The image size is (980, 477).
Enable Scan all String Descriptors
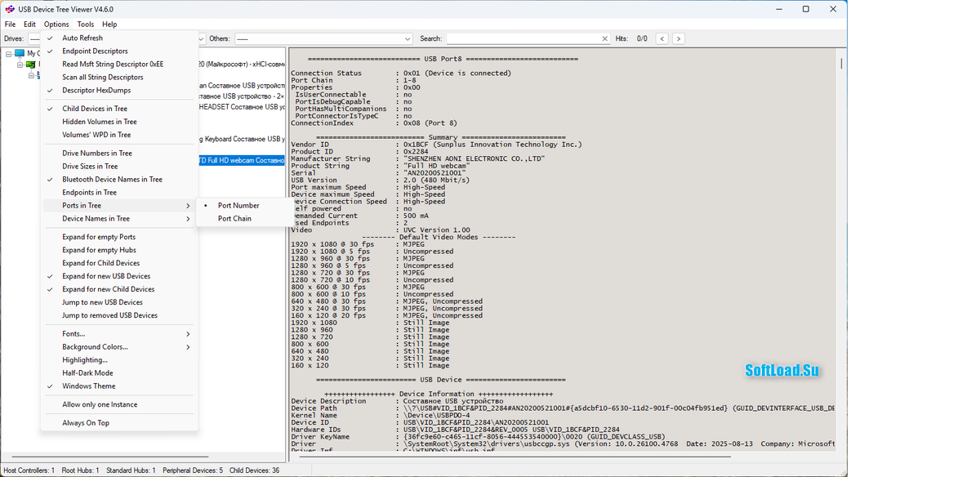[119, 77]
